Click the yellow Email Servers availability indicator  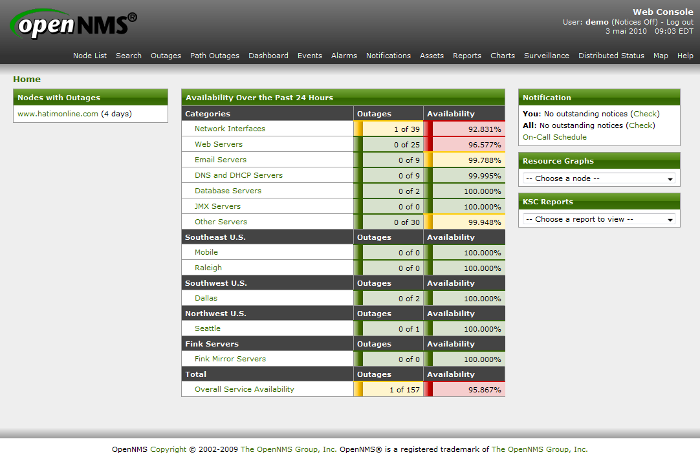pyautogui.click(x=428, y=160)
